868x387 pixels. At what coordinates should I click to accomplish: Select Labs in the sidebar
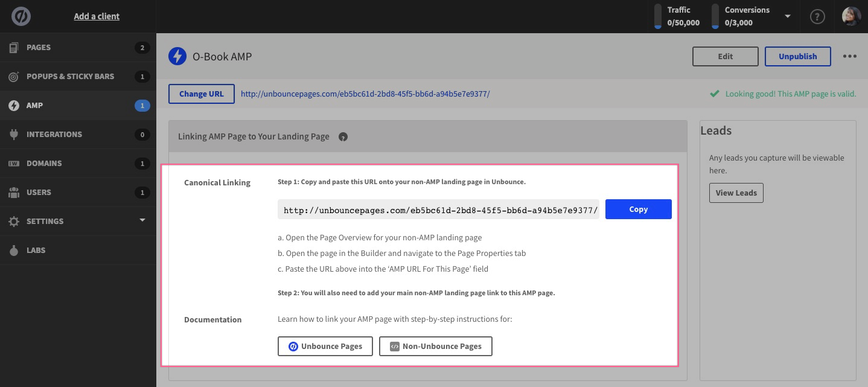coord(78,251)
